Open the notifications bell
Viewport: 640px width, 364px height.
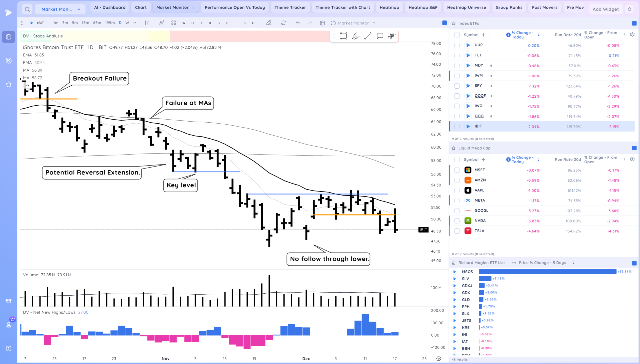pyautogui.click(x=629, y=9)
